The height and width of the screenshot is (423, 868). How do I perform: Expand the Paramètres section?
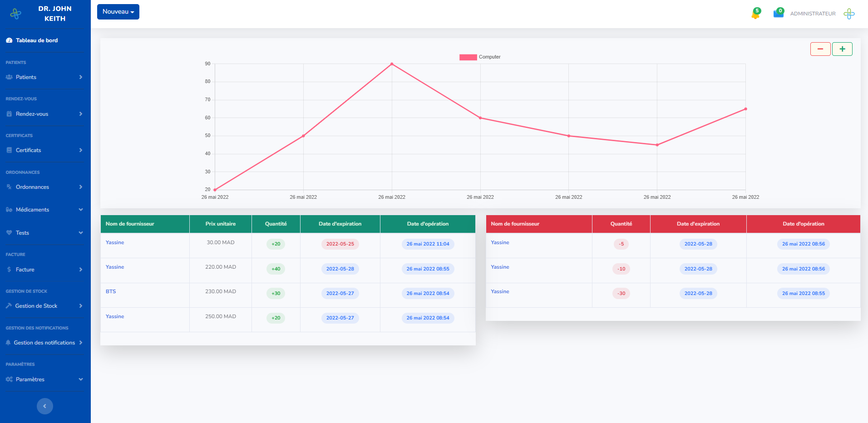tap(44, 379)
